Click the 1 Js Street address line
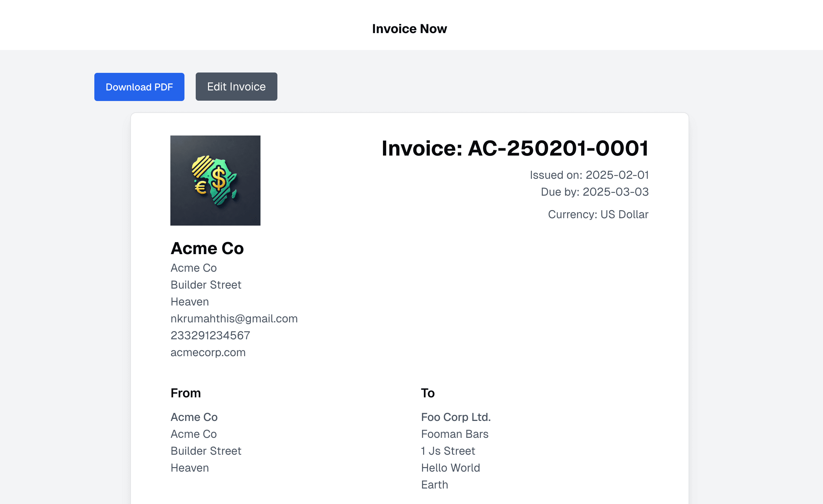 click(448, 451)
